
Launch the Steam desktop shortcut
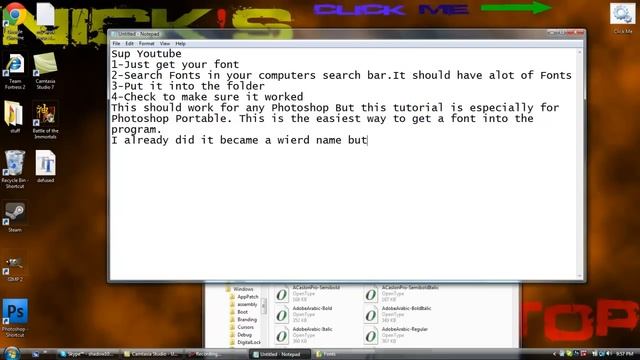tap(15, 217)
